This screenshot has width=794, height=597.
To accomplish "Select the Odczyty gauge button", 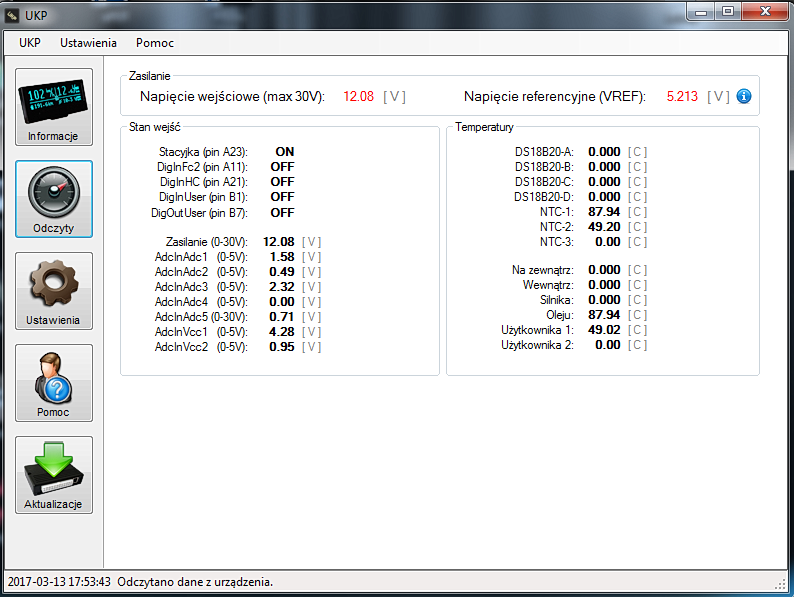I will point(54,199).
